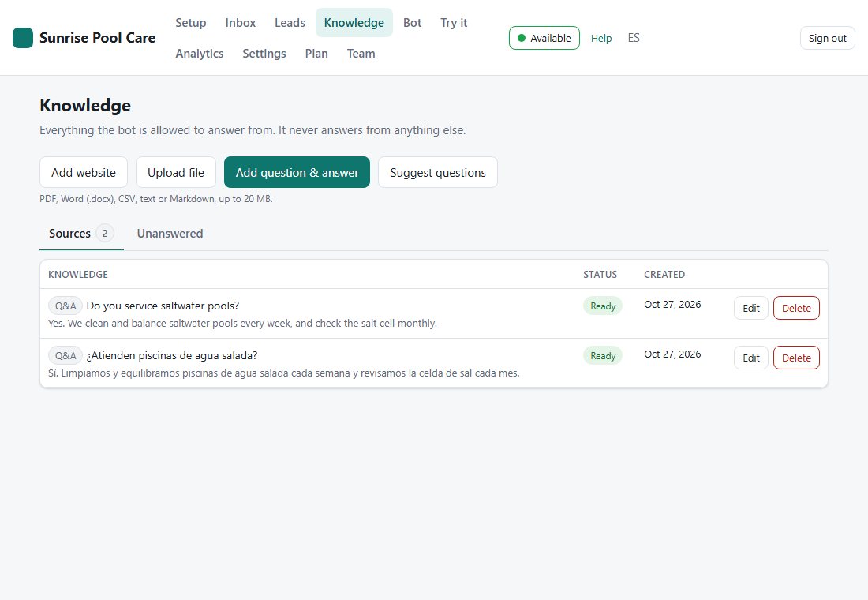The image size is (868, 600).
Task: Click the Sunrise Pool Care logo square
Action: [x=23, y=38]
